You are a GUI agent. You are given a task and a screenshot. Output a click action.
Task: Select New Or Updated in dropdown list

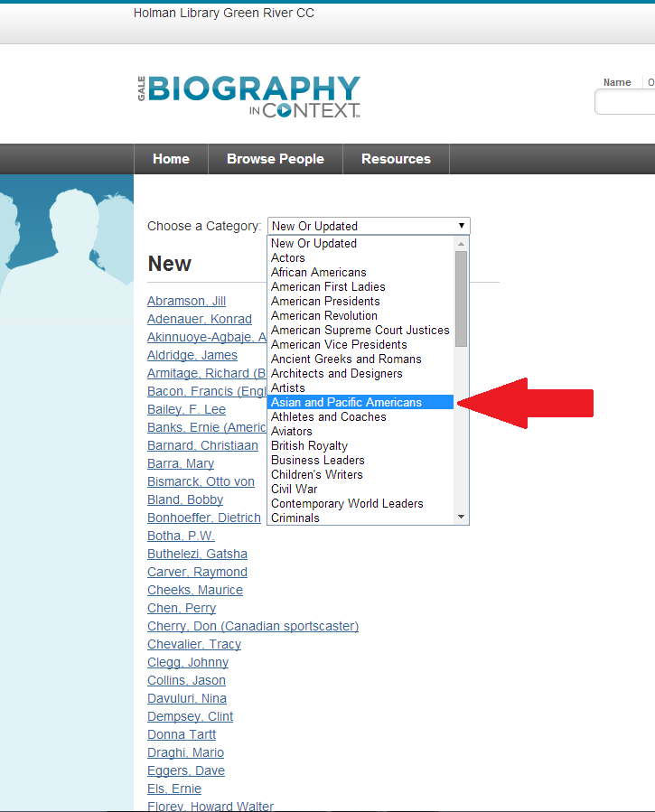pyautogui.click(x=360, y=243)
